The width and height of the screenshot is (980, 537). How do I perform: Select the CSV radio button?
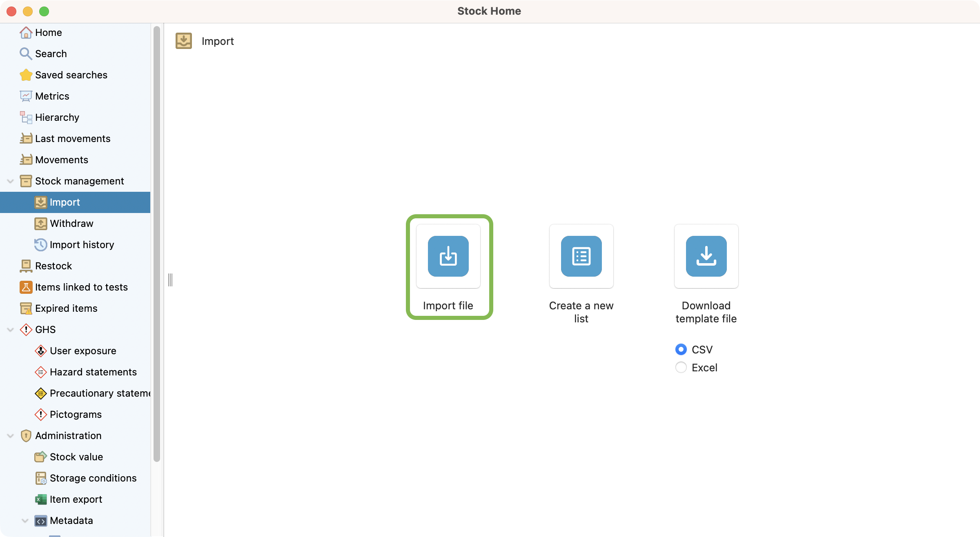pyautogui.click(x=681, y=350)
